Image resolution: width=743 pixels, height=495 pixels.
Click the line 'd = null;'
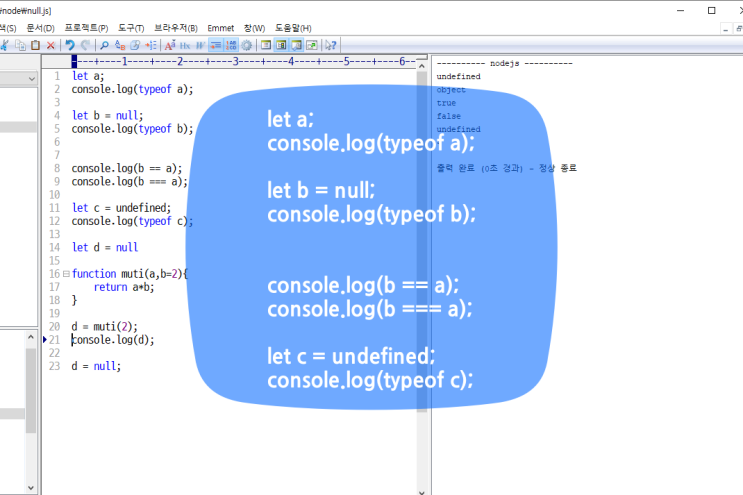[x=96, y=366]
